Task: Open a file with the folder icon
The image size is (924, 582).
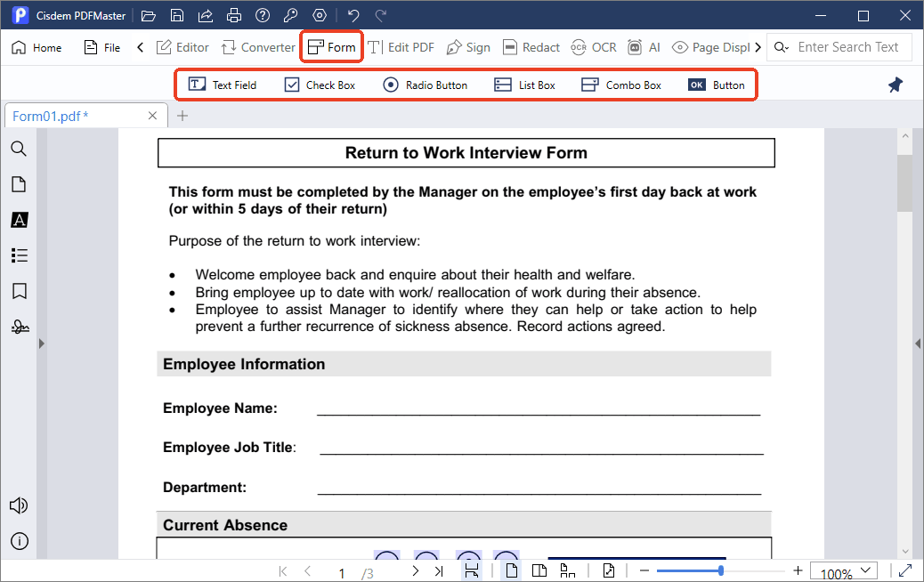Action: (149, 15)
